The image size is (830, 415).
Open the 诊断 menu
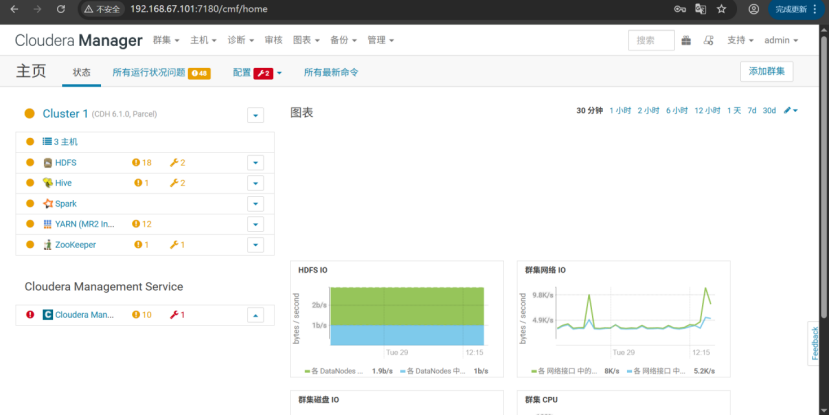point(241,40)
